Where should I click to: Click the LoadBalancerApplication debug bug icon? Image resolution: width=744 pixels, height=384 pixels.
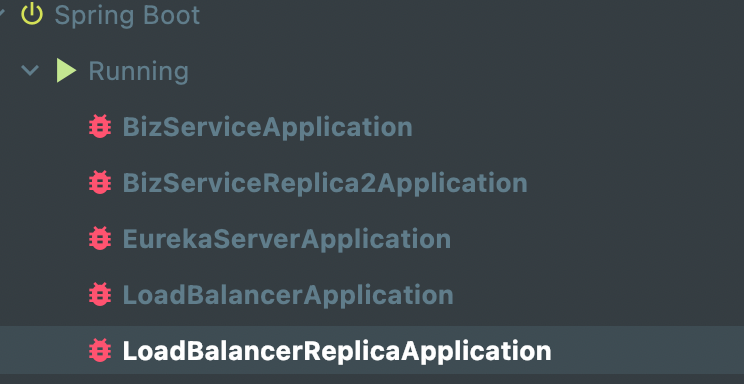[100, 295]
